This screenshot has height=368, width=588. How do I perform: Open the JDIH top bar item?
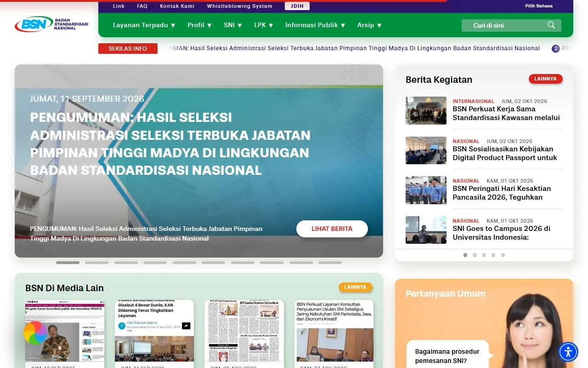click(x=297, y=6)
